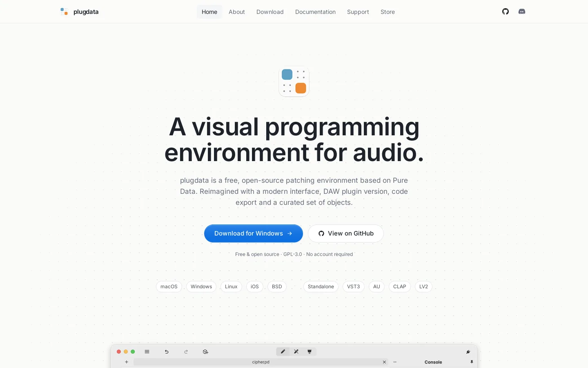
Task: Click the macOS platform tag
Action: point(169,287)
